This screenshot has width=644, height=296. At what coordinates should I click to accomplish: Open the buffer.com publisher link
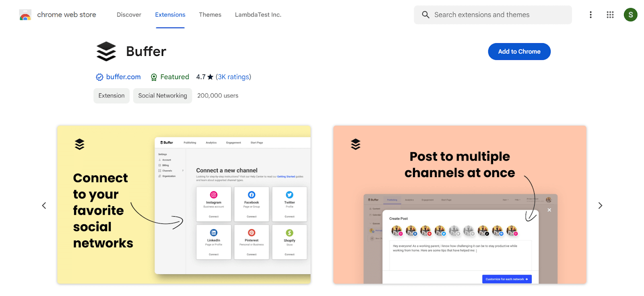(123, 77)
